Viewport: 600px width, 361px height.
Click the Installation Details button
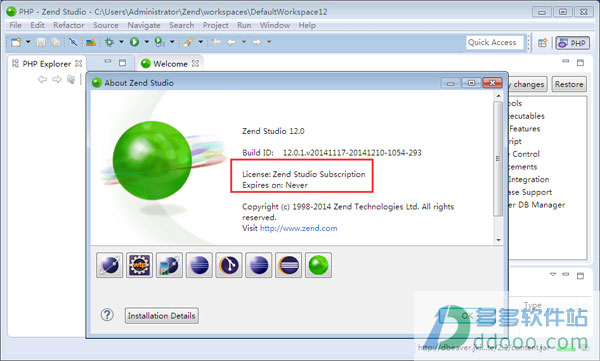click(x=161, y=315)
